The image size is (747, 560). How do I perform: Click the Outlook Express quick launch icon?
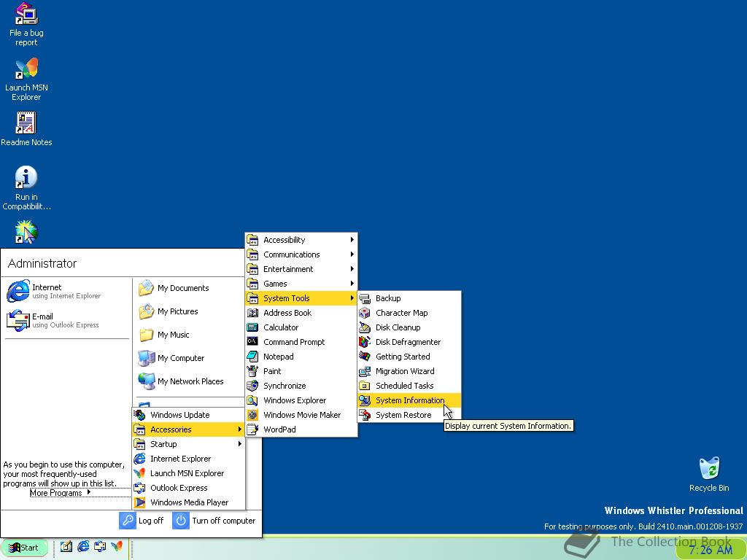click(100, 547)
